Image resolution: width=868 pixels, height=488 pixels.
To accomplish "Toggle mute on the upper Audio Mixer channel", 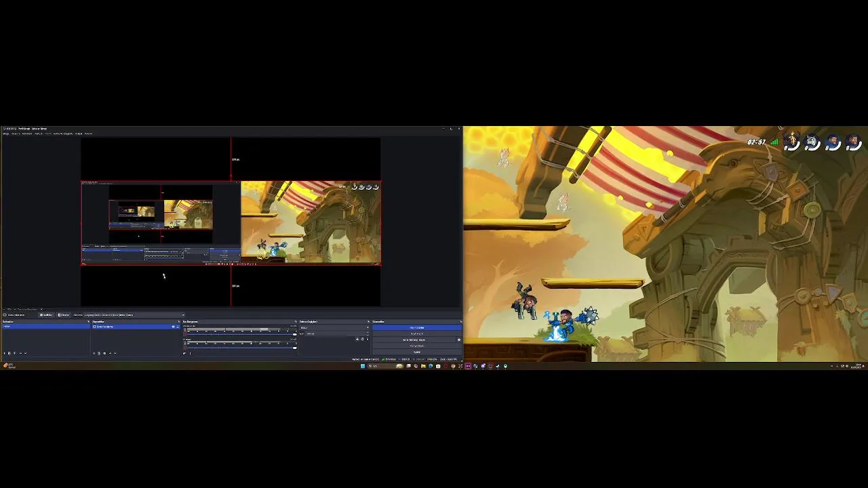I will [x=184, y=334].
